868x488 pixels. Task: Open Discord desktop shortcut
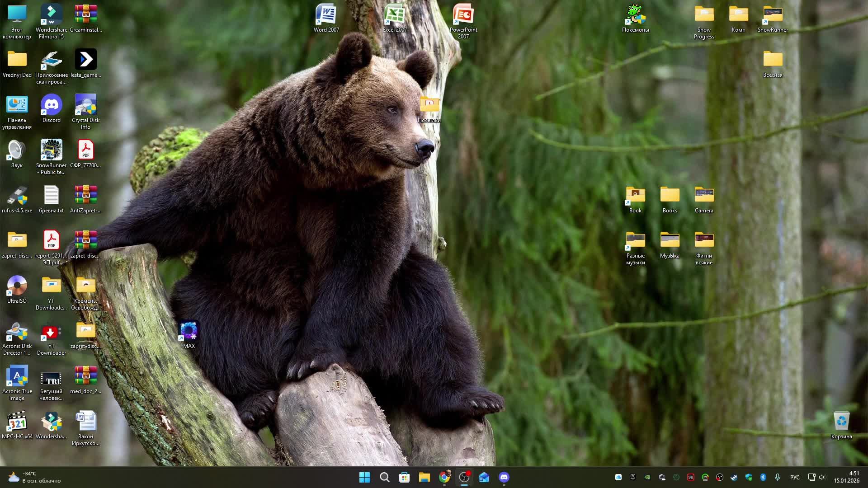(x=51, y=108)
